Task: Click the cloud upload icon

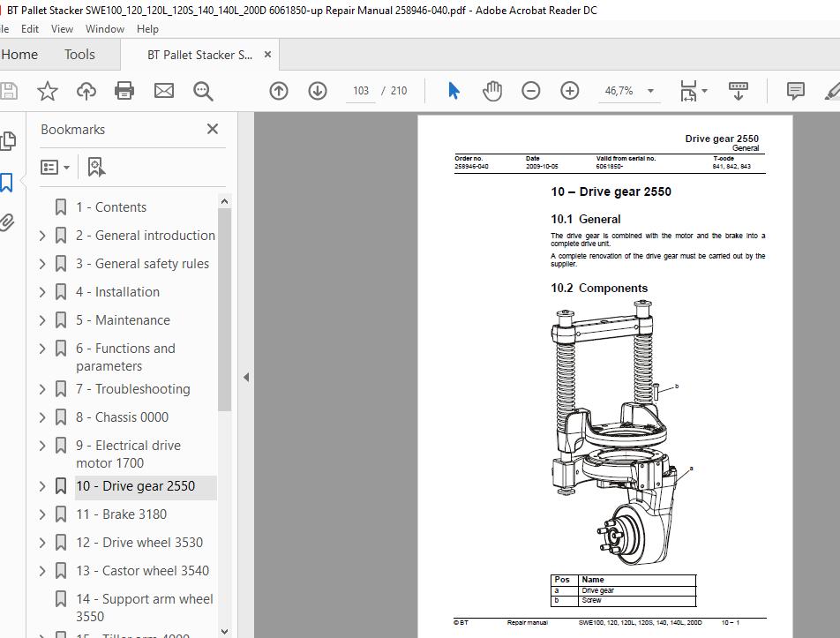Action: [x=86, y=91]
